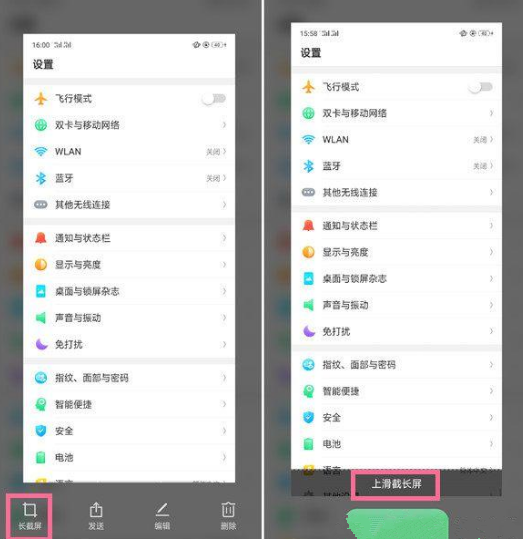Open 声音与振动 in left screenshot
Image resolution: width=523 pixels, height=539 pixels.
(x=129, y=318)
